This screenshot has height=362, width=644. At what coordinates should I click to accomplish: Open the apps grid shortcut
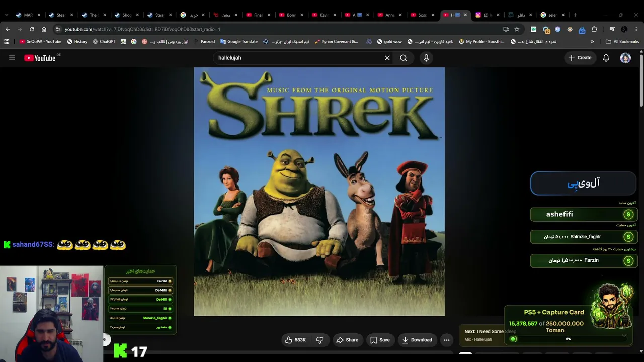(x=7, y=42)
